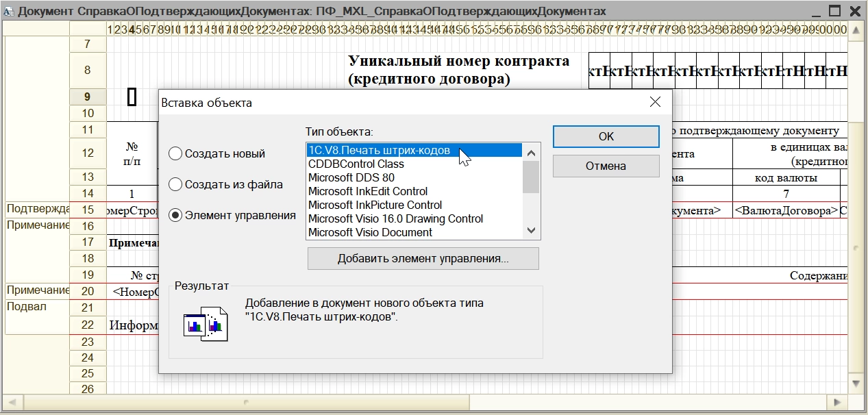Click the 'Примечание' area label on row 16

point(38,225)
